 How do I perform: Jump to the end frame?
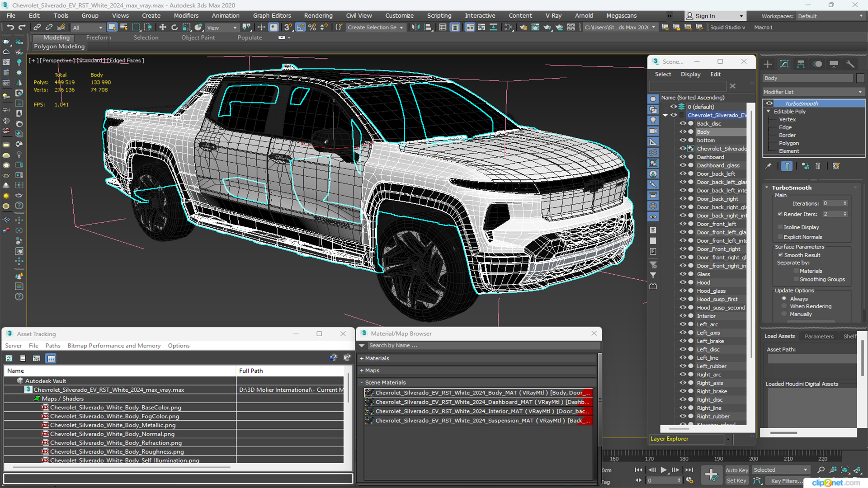point(689,470)
